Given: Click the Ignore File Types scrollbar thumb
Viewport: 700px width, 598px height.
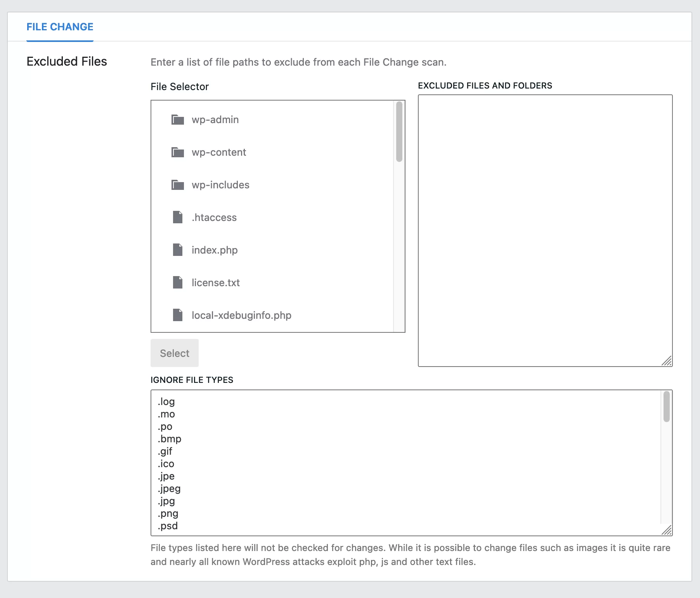Looking at the screenshot, I should tap(667, 407).
